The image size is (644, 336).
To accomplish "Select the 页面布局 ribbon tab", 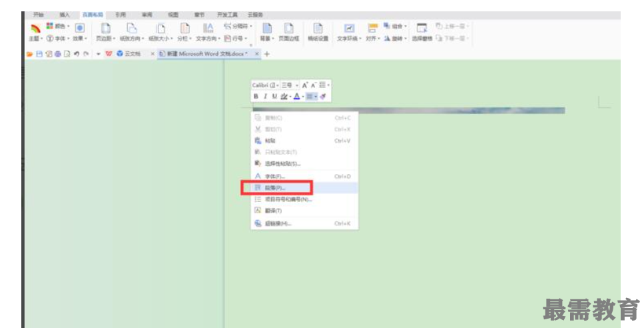I will click(x=93, y=15).
